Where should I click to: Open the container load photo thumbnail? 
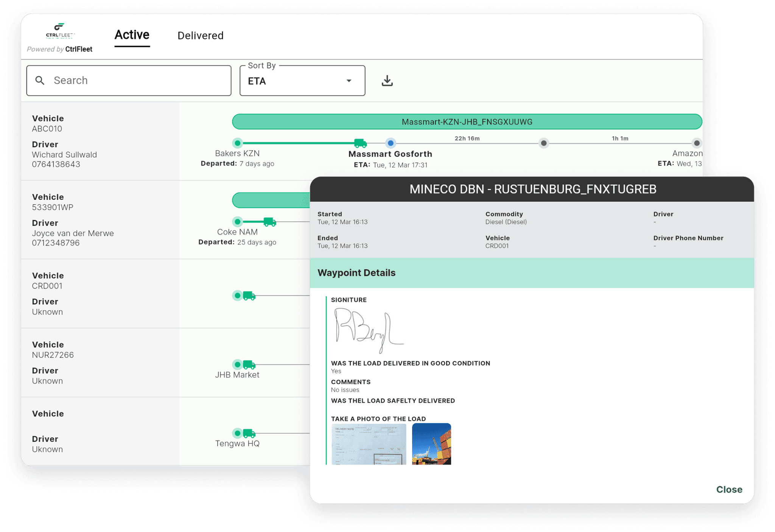coord(431,444)
